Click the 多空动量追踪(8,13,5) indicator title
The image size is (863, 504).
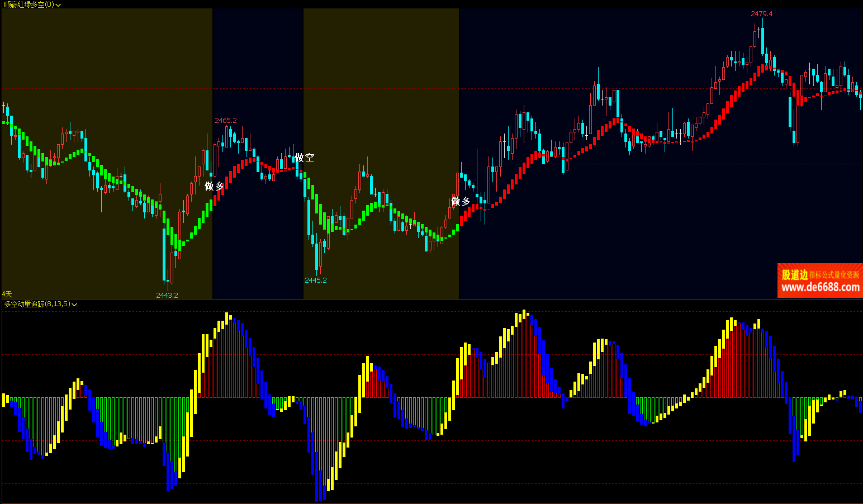pyautogui.click(x=37, y=304)
